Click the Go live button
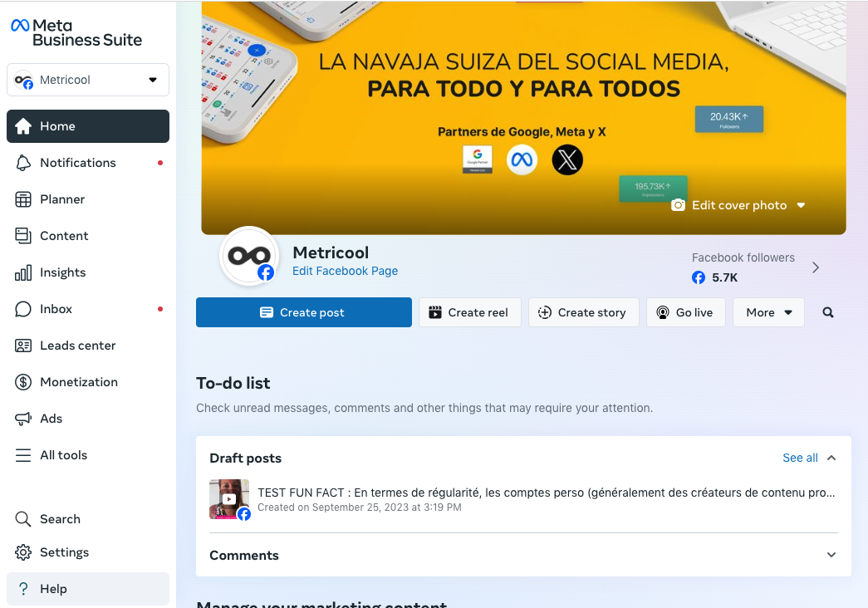The image size is (868, 608). (x=686, y=312)
